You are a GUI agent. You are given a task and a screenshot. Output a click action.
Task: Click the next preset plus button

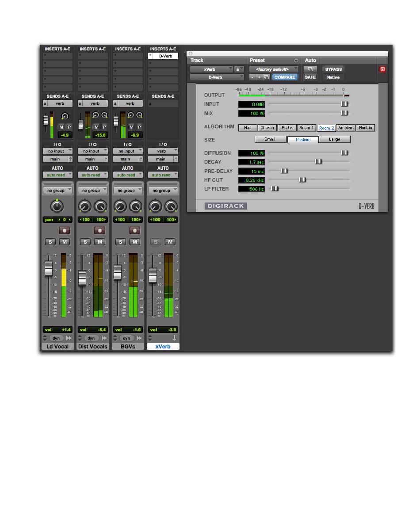(x=260, y=77)
